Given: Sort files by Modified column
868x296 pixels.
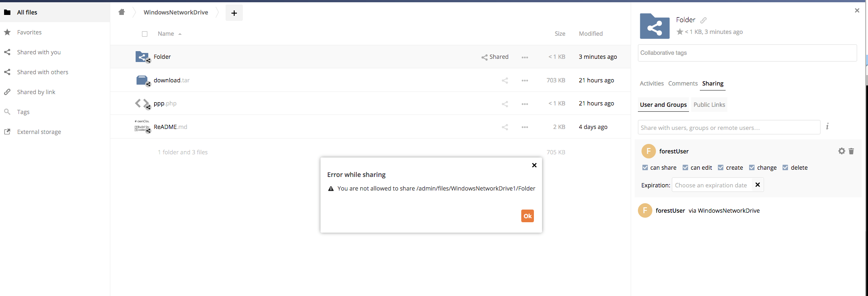Looking at the screenshot, I should pyautogui.click(x=591, y=33).
